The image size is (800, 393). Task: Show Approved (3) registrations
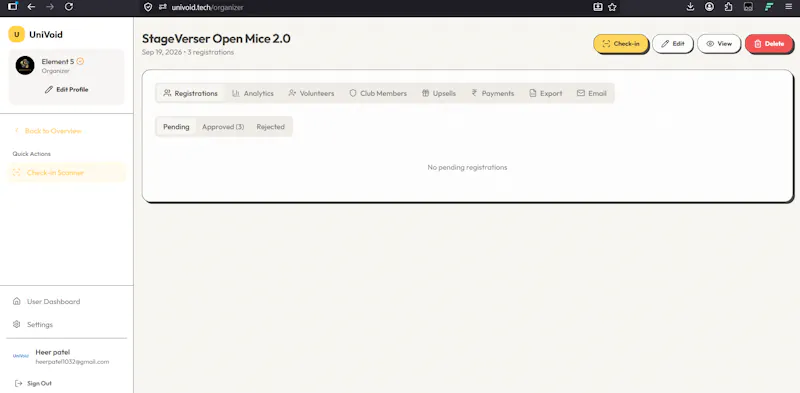(x=223, y=127)
